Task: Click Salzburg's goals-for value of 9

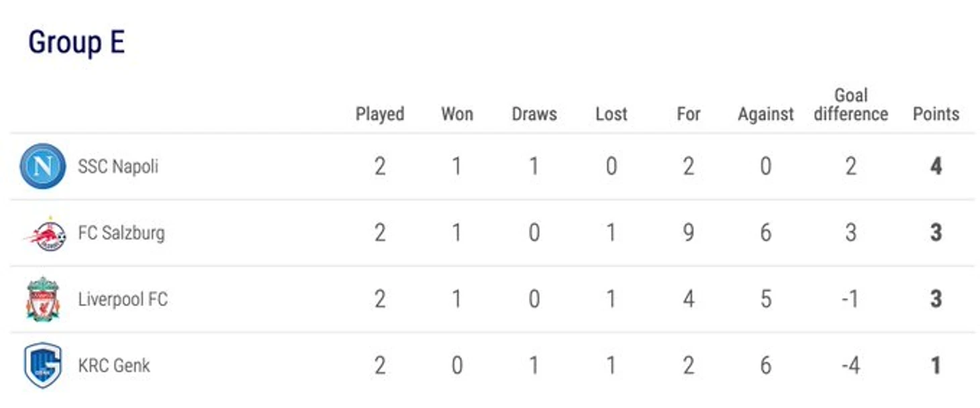Action: [689, 233]
